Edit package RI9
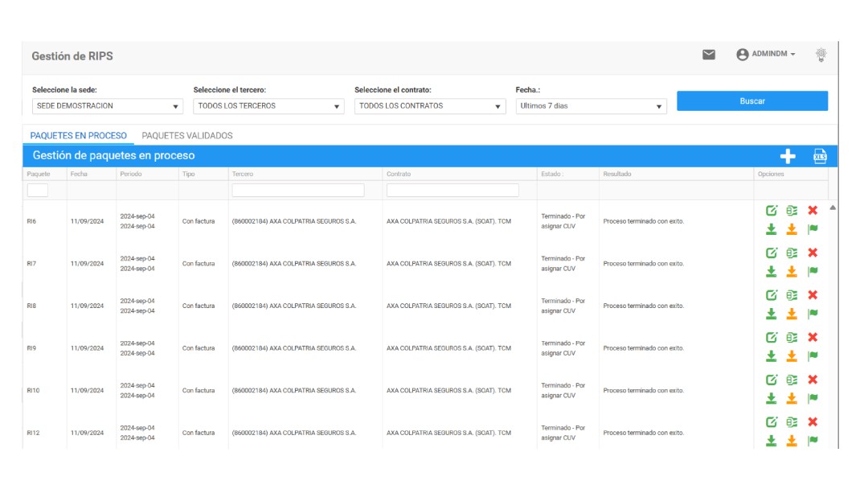This screenshot has height=489, width=868. coord(771,337)
